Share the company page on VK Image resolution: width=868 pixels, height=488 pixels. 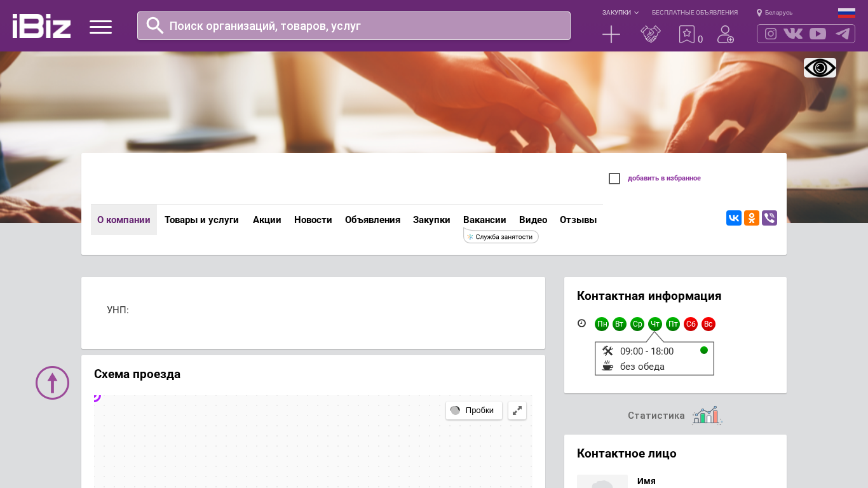click(x=734, y=218)
